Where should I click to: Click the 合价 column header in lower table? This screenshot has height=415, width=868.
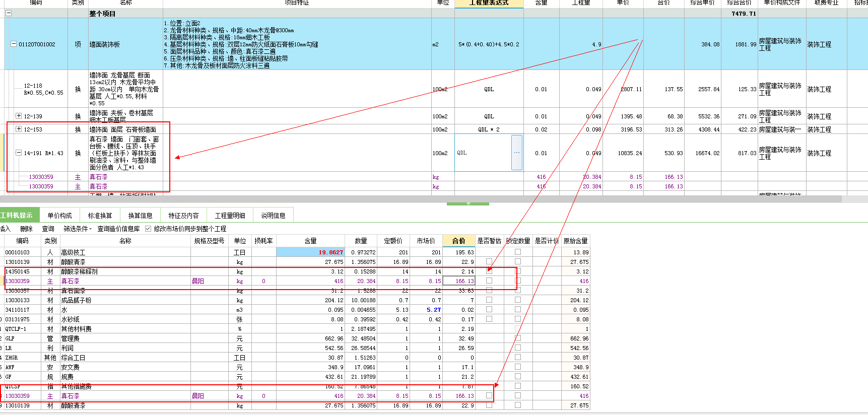(x=459, y=241)
